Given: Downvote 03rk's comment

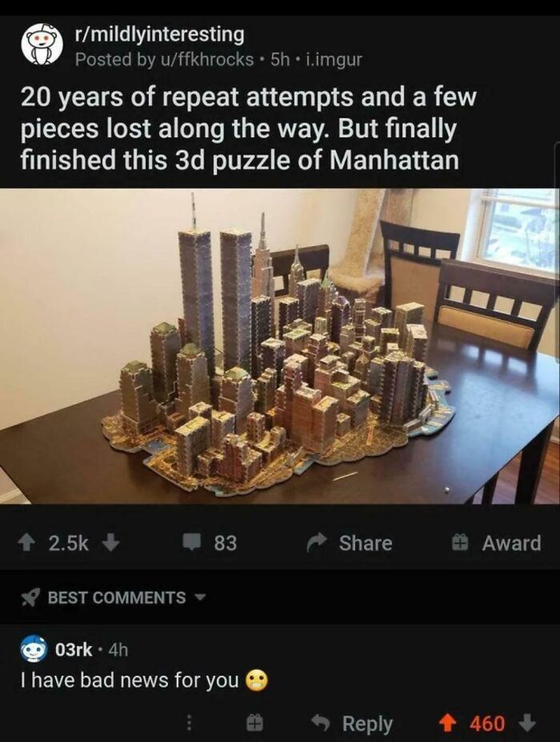Looking at the screenshot, I should [527, 723].
